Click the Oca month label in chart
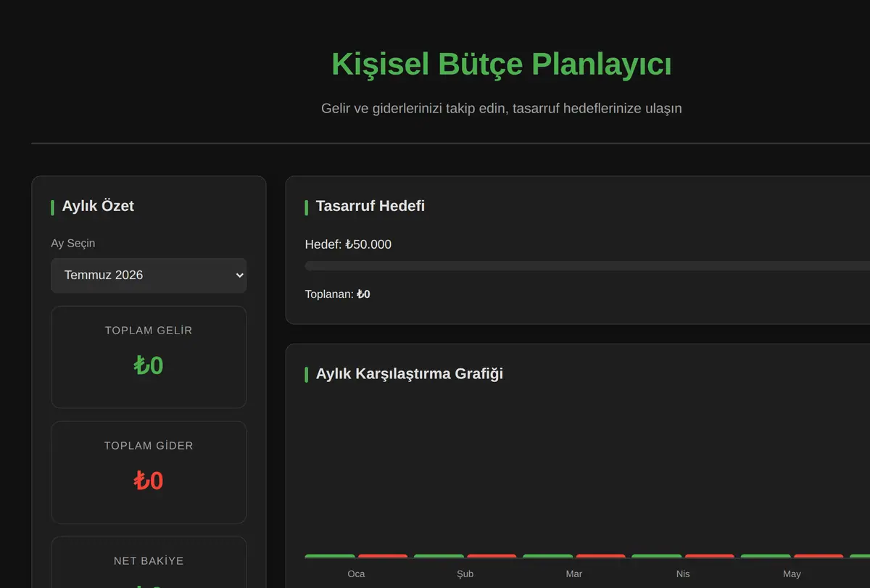Viewport: 870px width, 588px height. tap(356, 573)
